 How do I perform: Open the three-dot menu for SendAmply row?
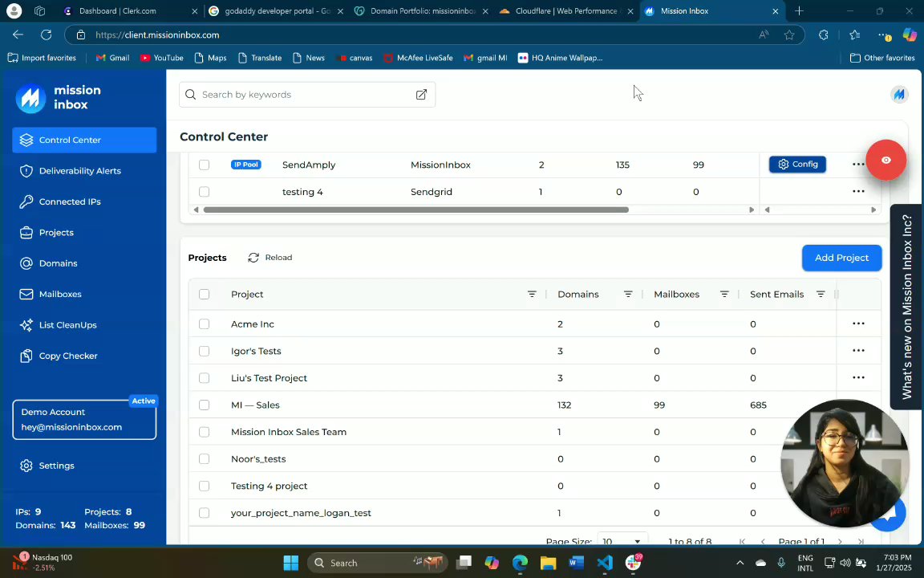(858, 165)
